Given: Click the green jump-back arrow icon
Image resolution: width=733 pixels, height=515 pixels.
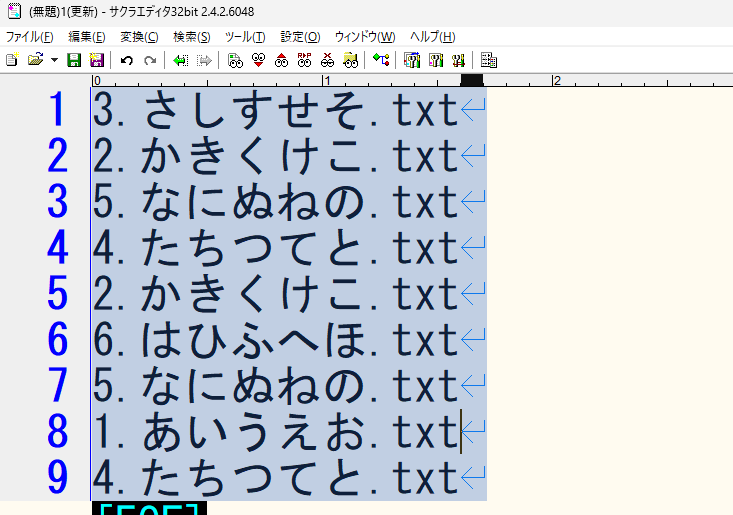Looking at the screenshot, I should [180, 60].
